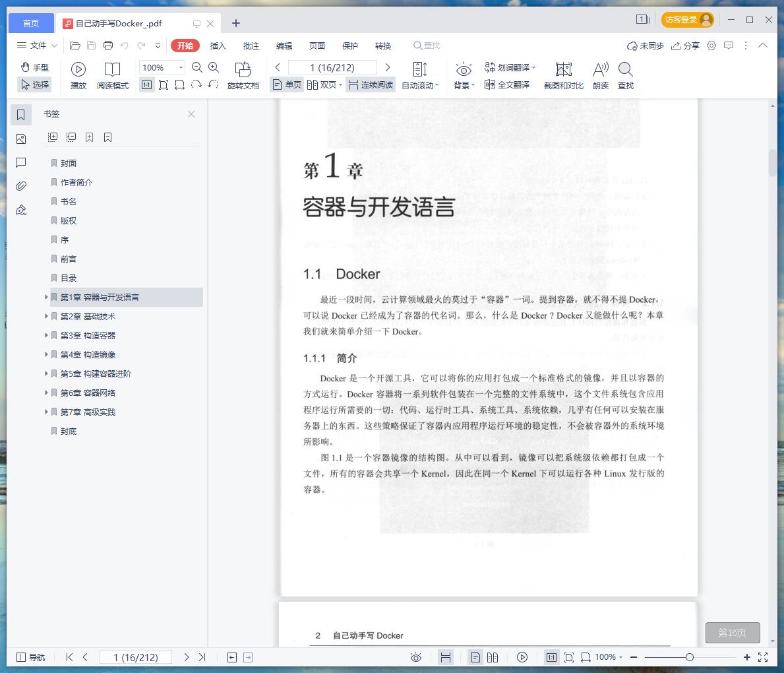Start the 朗读 read aloud tool
Viewport: 784px width, 673px height.
pyautogui.click(x=601, y=76)
